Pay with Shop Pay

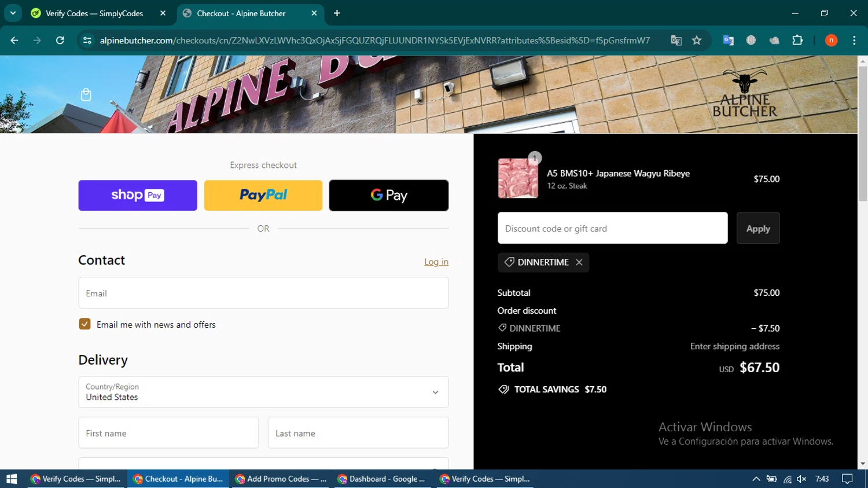tap(138, 195)
